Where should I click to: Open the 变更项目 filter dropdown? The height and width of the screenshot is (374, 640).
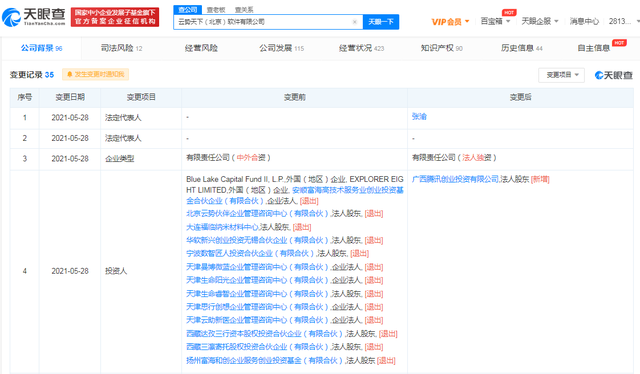562,75
